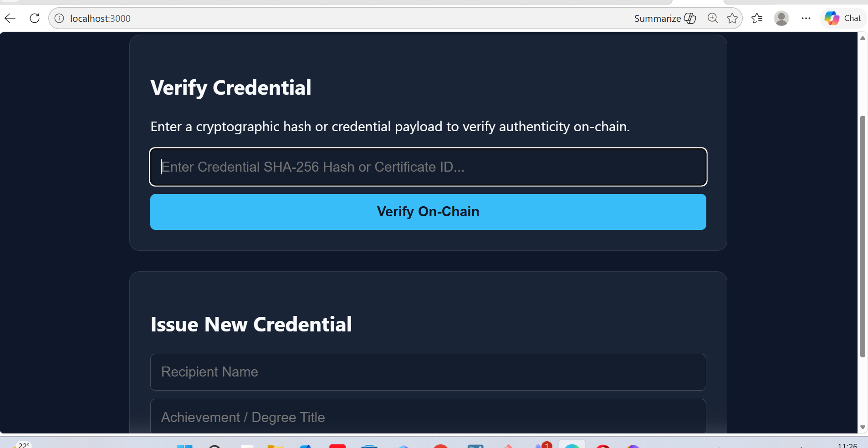This screenshot has height=448, width=868.
Task: Click the scrollbar up arrow
Action: pos(863,38)
